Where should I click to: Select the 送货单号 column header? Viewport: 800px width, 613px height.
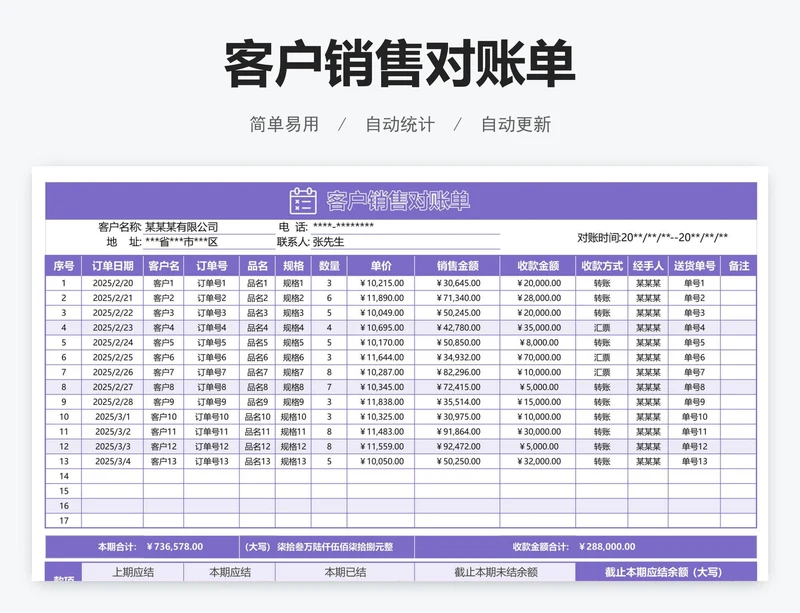pos(694,266)
